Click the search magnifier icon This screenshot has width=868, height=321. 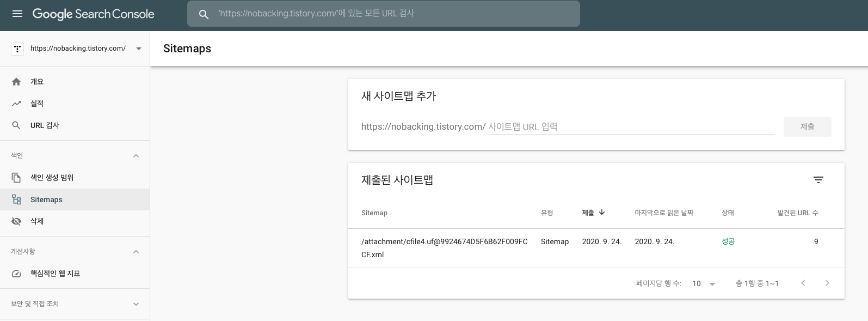pyautogui.click(x=204, y=14)
